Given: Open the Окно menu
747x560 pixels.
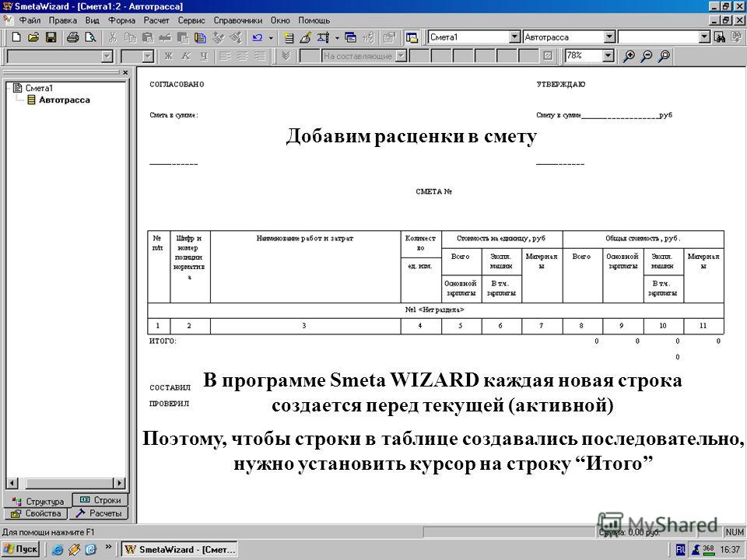Looking at the screenshot, I should point(280,20).
